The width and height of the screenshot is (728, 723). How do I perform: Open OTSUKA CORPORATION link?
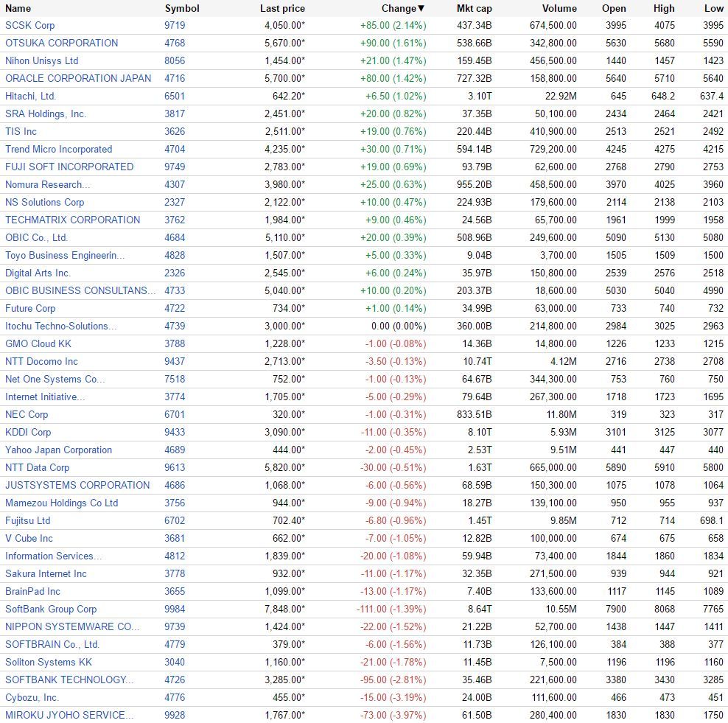pyautogui.click(x=61, y=43)
